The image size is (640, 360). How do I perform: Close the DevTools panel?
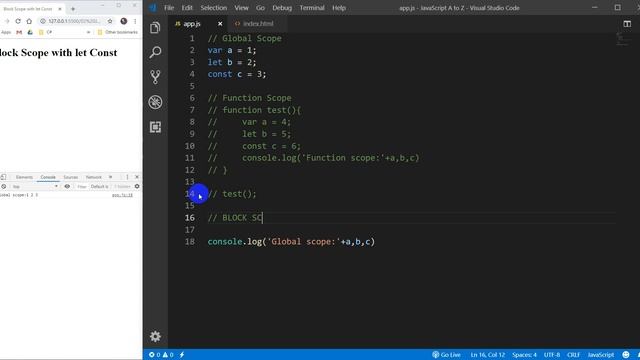coord(137,177)
